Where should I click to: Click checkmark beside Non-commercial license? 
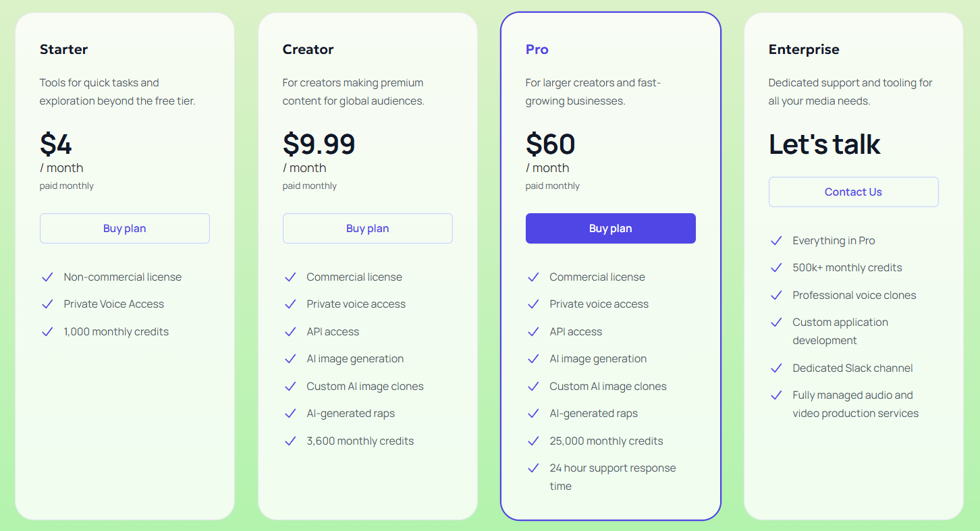coord(47,277)
